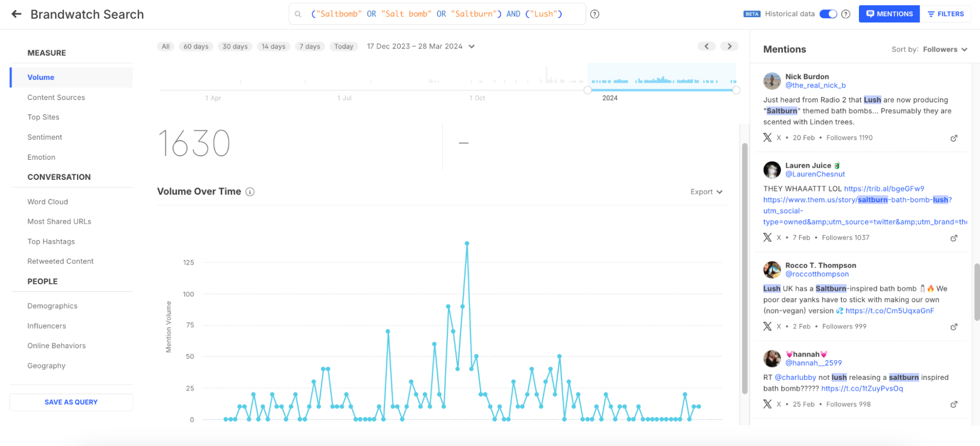The width and height of the screenshot is (980, 446).
Task: Click Lauren Juice's avatar
Action: (x=772, y=170)
